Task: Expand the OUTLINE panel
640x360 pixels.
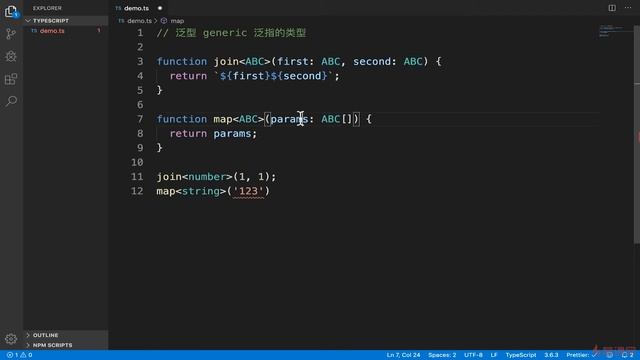Action: 66,335
